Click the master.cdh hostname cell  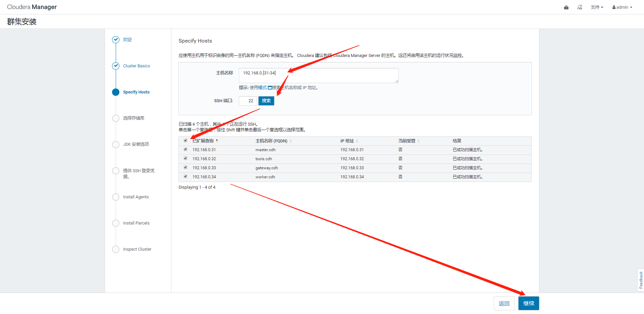(266, 150)
